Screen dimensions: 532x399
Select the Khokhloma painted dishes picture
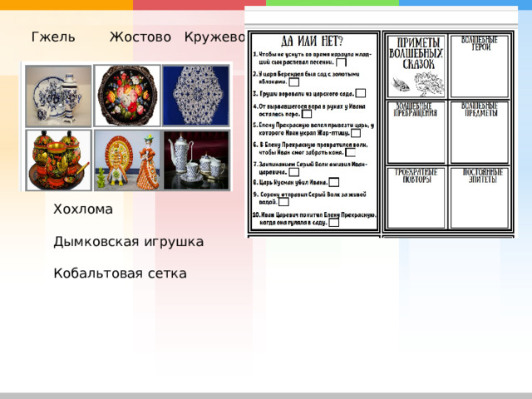point(58,160)
